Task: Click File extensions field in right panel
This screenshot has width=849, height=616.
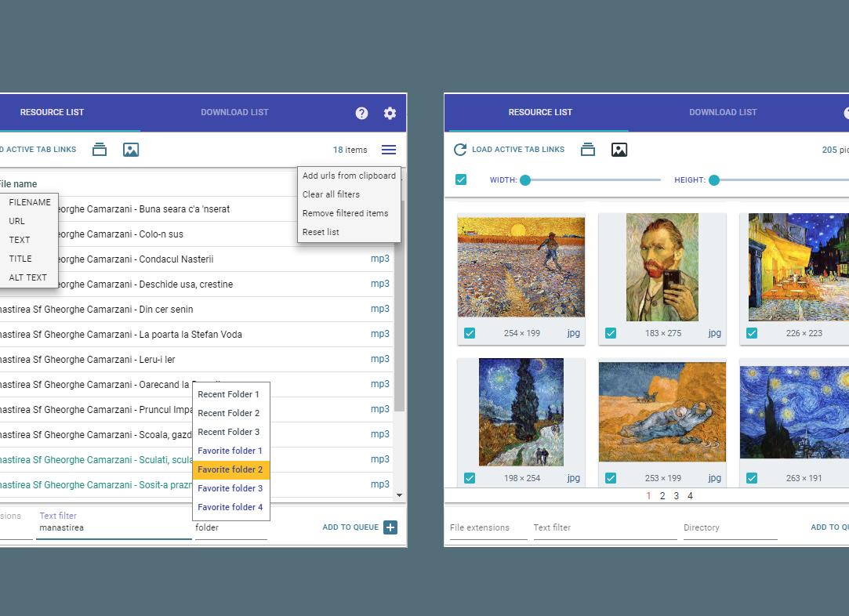Action: click(x=488, y=527)
